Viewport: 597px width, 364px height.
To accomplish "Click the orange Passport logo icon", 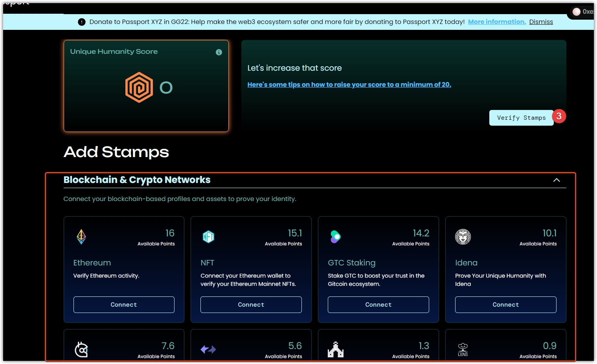I will click(139, 87).
